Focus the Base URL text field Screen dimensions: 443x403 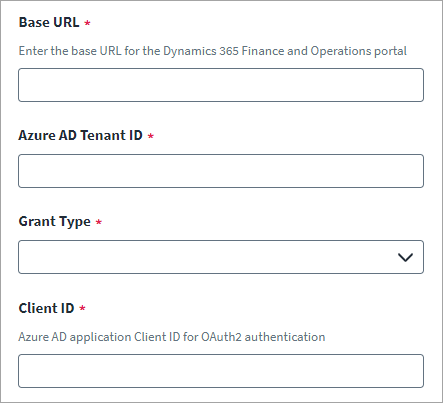coord(221,85)
